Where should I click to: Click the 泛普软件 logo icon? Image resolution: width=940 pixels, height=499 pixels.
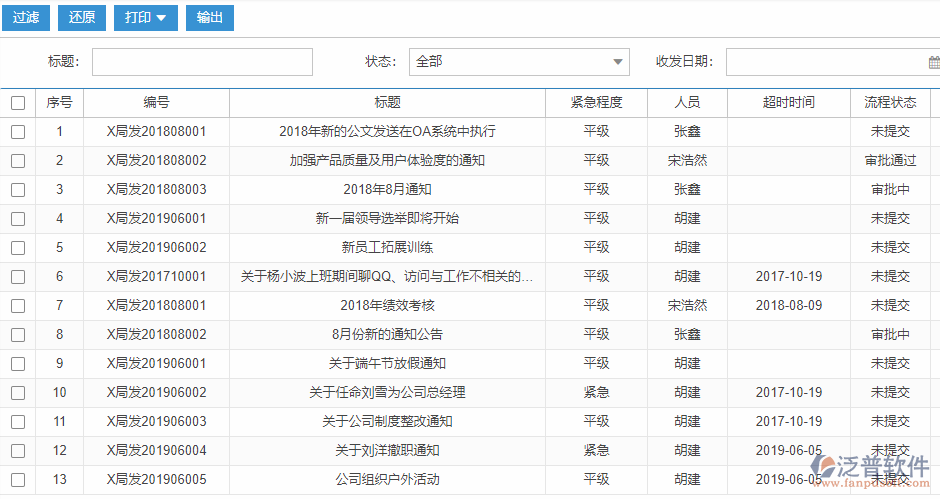pyautogui.click(x=826, y=466)
